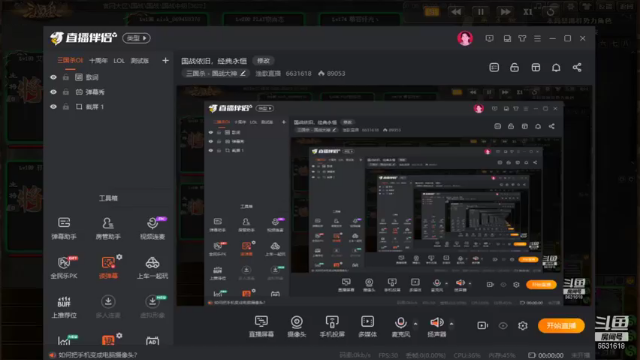Add a new scene with plus

point(165,61)
